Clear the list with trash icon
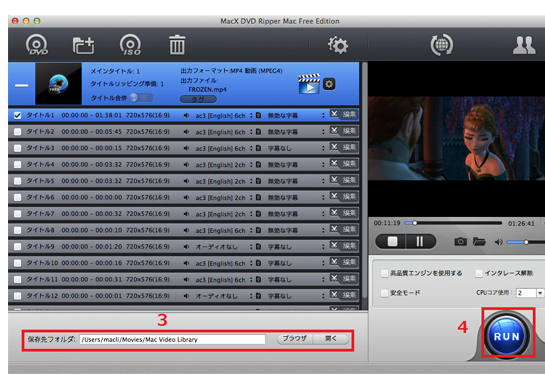 pyautogui.click(x=177, y=45)
